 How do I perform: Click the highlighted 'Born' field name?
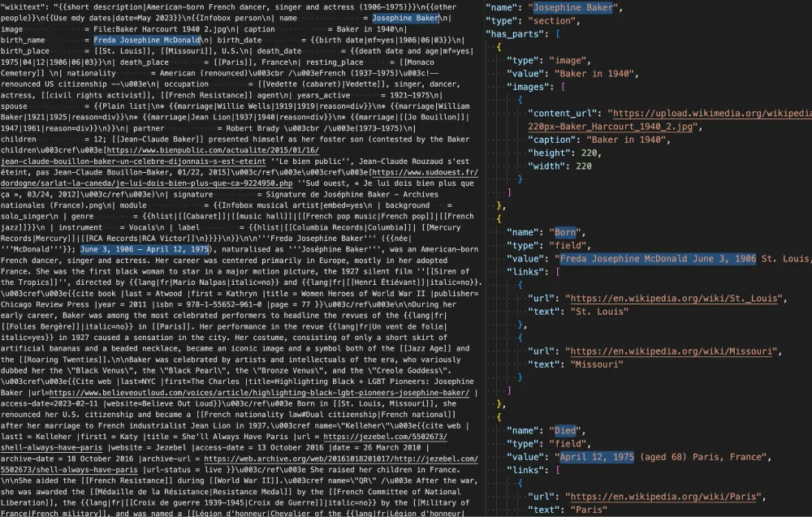tap(565, 232)
